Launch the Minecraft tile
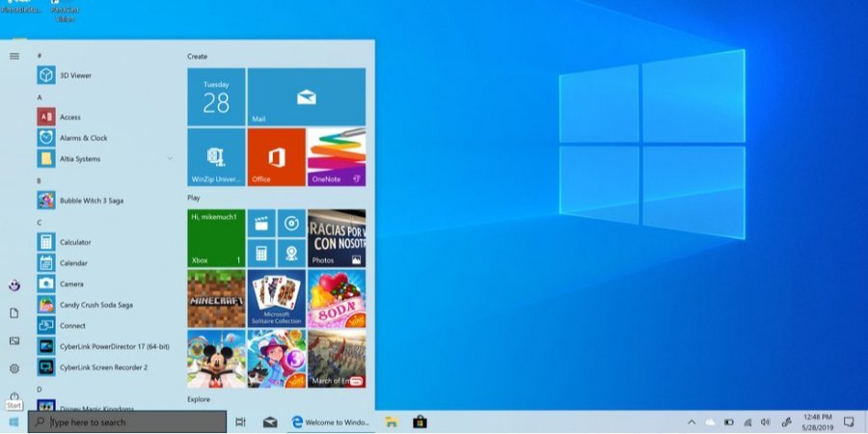Image resolution: width=868 pixels, height=434 pixels. tap(216, 299)
